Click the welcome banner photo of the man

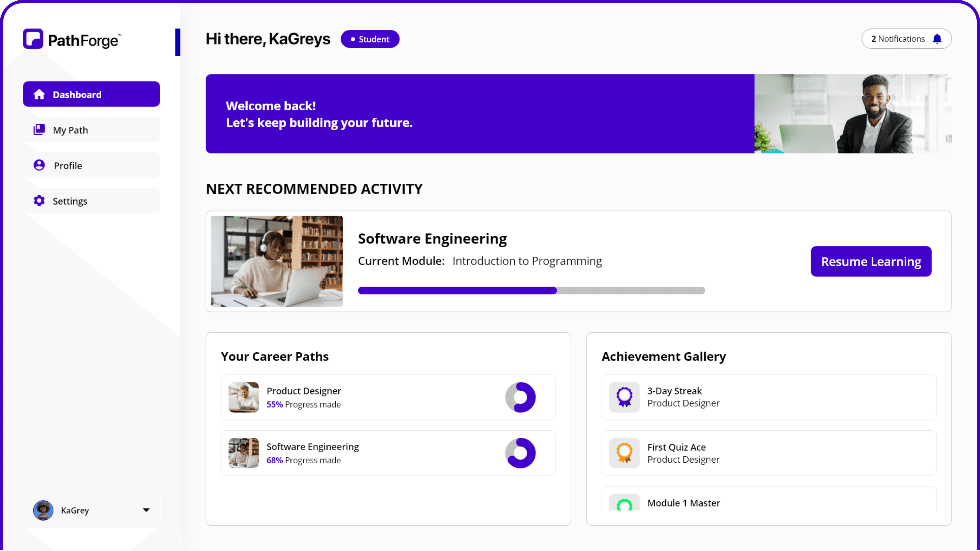click(x=853, y=114)
